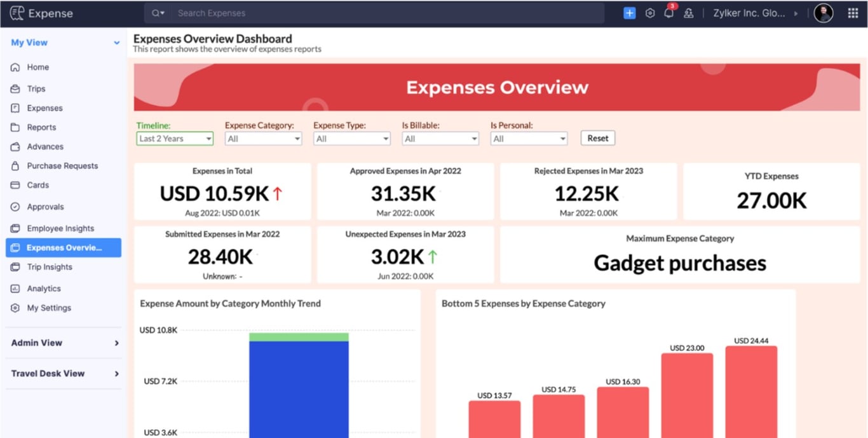Open the Expense Category filter dropdown
The height and width of the screenshot is (438, 868).
(263, 138)
